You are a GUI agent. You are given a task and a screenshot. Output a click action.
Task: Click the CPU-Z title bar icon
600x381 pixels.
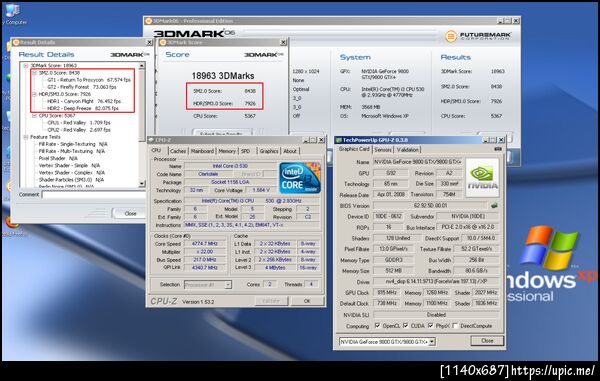click(151, 140)
